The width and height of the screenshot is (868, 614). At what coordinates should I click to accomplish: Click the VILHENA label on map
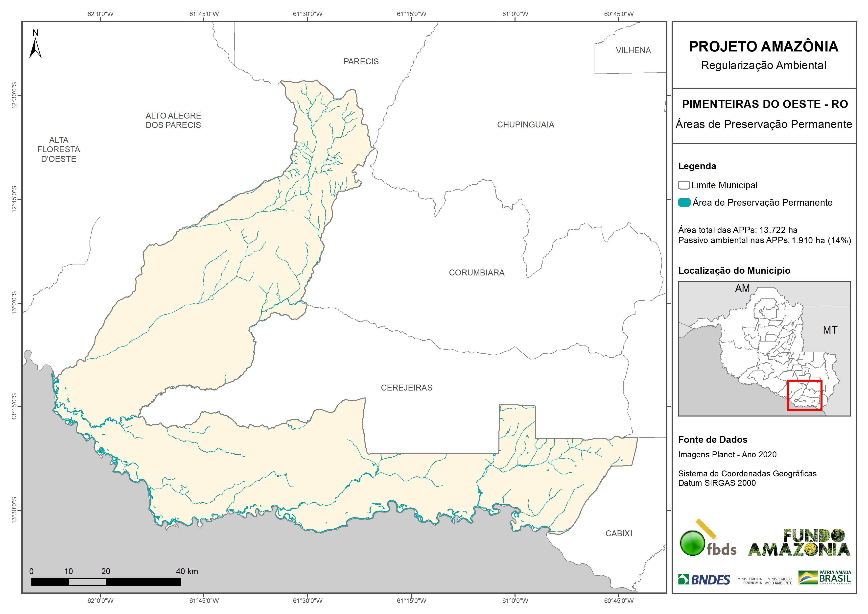pos(633,50)
